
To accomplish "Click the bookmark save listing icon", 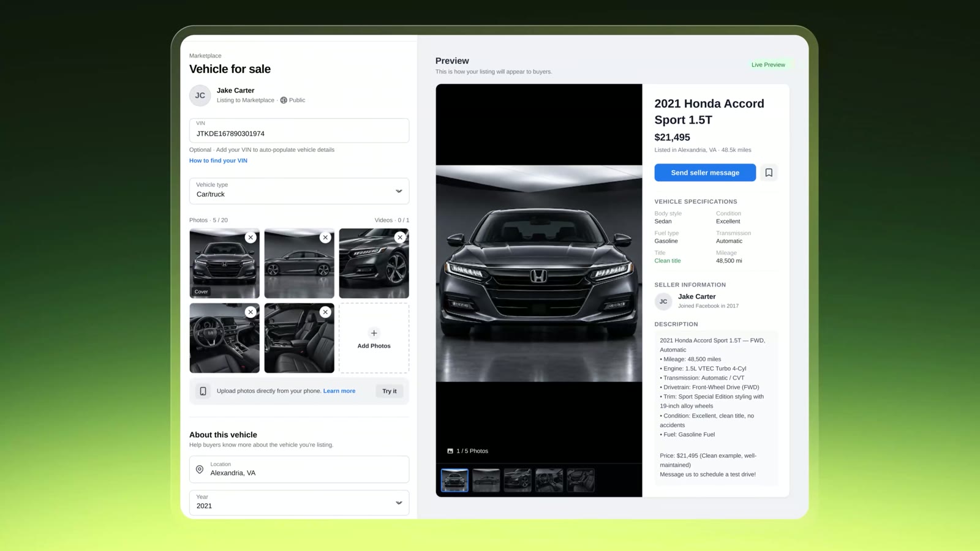I will pyautogui.click(x=769, y=173).
